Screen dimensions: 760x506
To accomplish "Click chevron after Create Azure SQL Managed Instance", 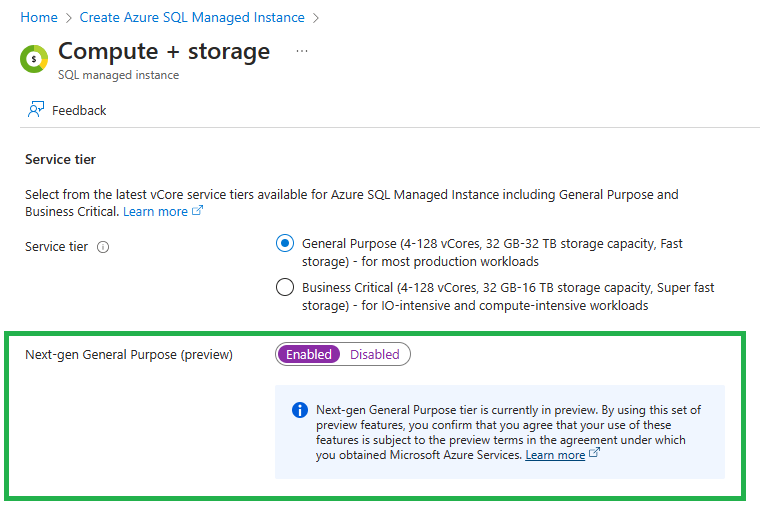I will (316, 18).
